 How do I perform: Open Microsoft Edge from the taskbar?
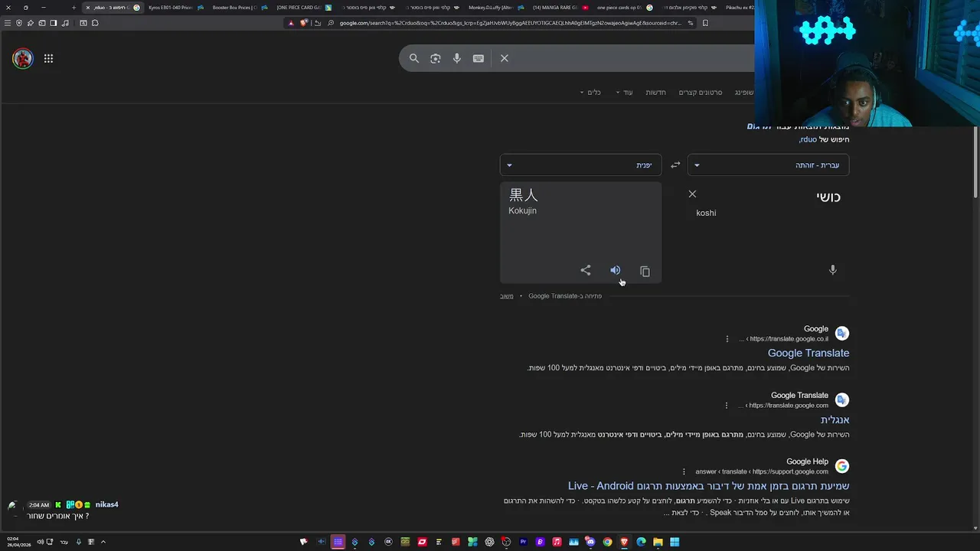coord(641,542)
